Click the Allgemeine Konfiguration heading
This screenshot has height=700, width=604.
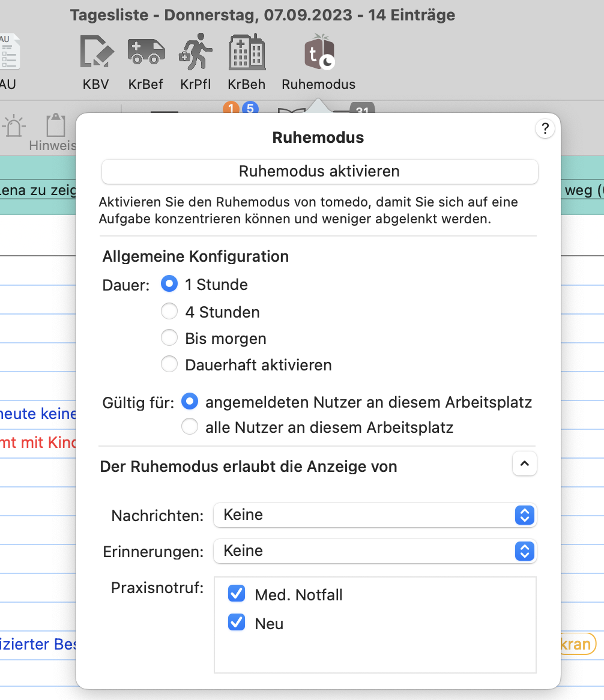coord(196,257)
